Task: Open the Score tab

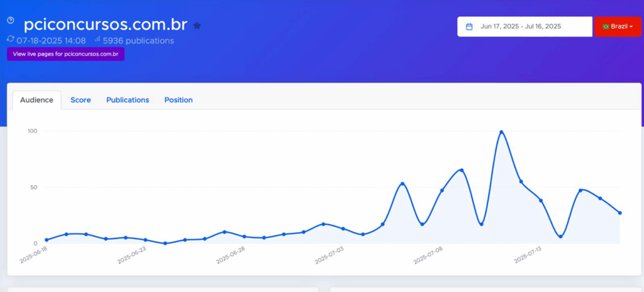Action: pyautogui.click(x=80, y=100)
